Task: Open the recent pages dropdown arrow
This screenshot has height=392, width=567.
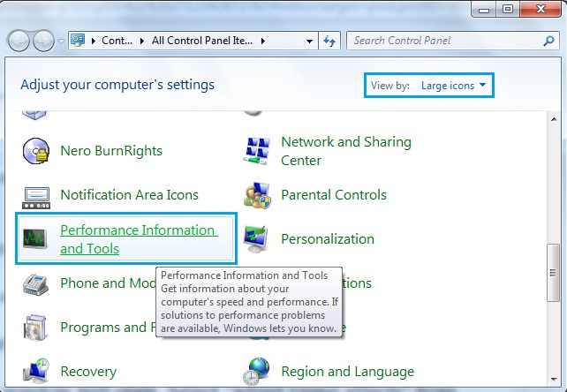Action: (61, 41)
